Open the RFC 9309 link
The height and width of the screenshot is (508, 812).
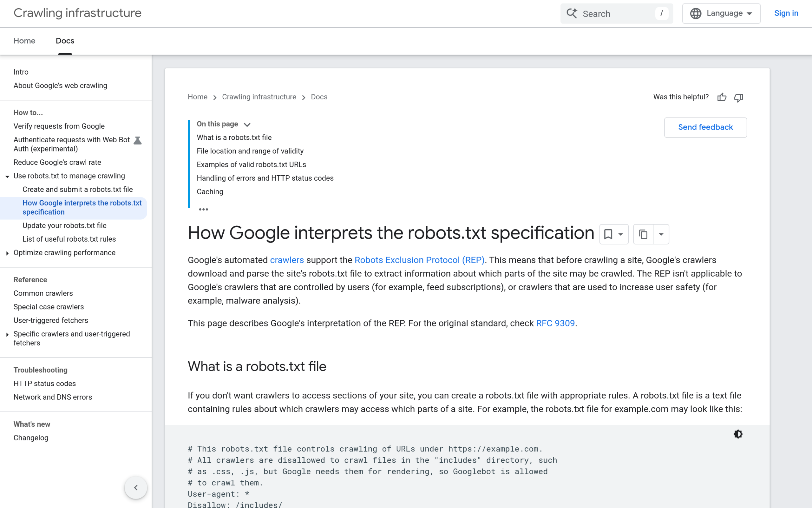[x=555, y=323]
